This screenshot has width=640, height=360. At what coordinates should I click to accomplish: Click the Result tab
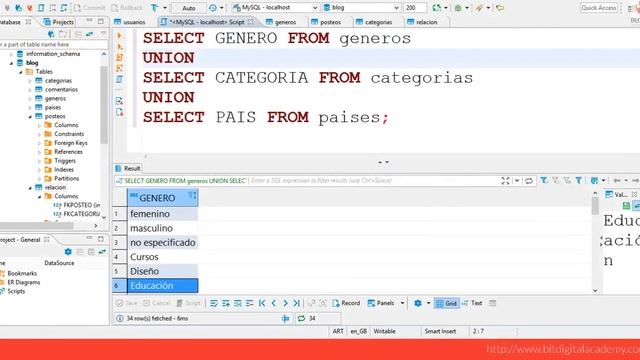128,168
